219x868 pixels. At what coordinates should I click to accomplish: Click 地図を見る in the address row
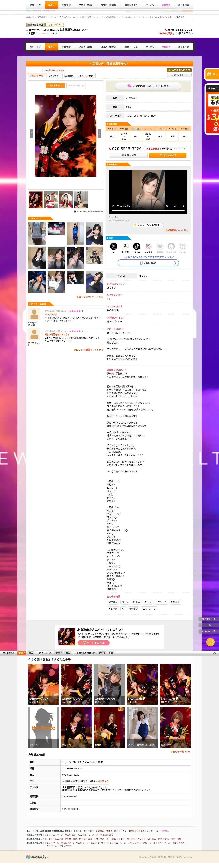(x=103, y=781)
